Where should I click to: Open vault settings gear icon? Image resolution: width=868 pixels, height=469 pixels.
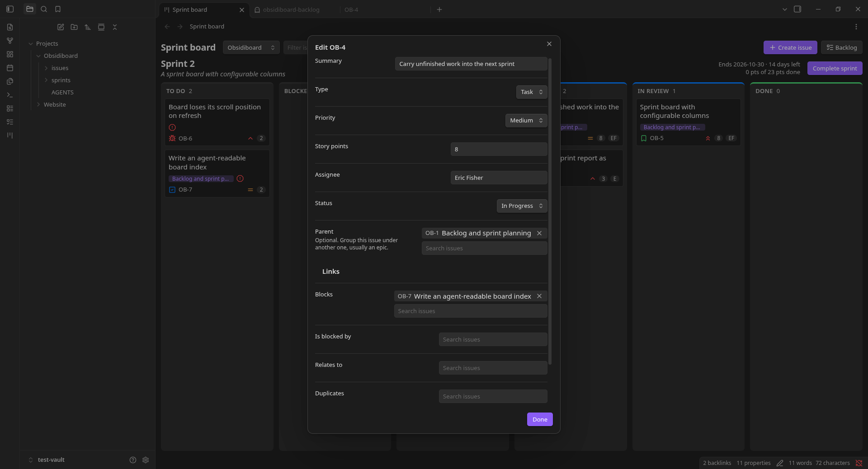pos(146,460)
